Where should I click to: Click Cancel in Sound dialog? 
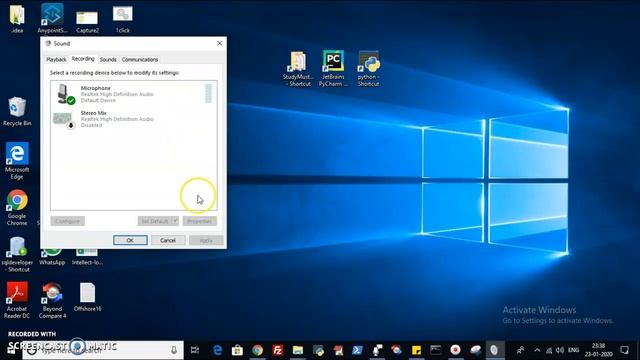168,240
